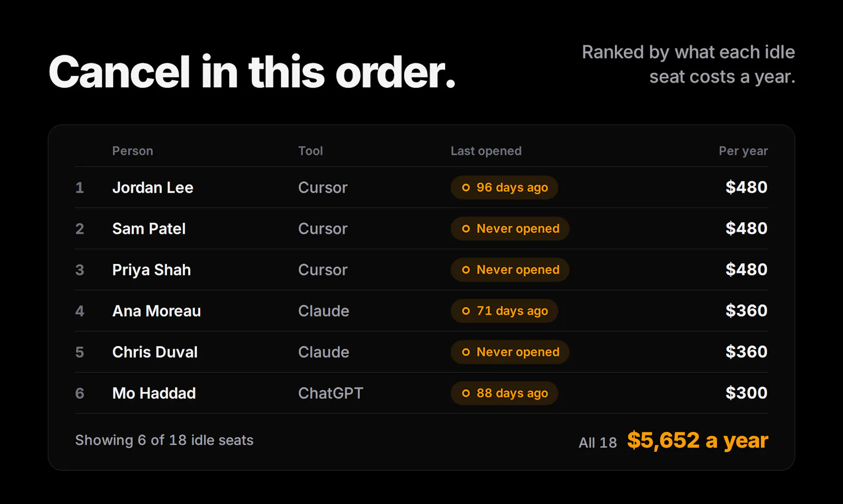Viewport: 843px width, 504px height.
Task: Click the Last opened column header
Action: coord(486,151)
